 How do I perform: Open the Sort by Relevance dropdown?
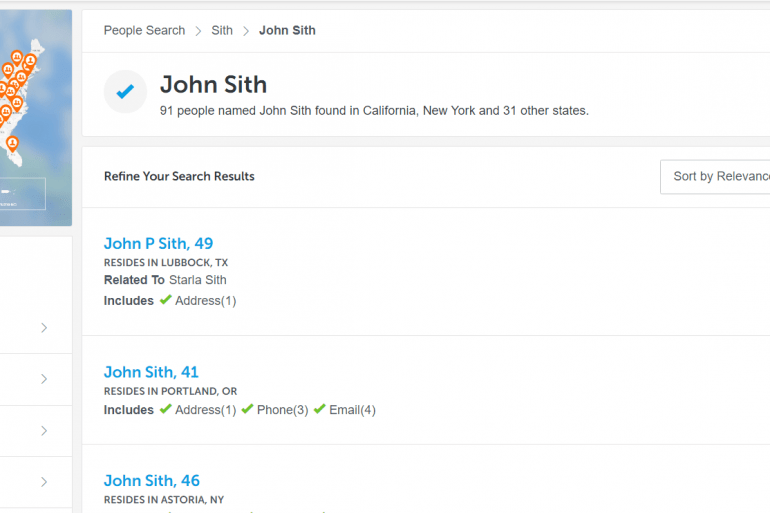point(715,176)
